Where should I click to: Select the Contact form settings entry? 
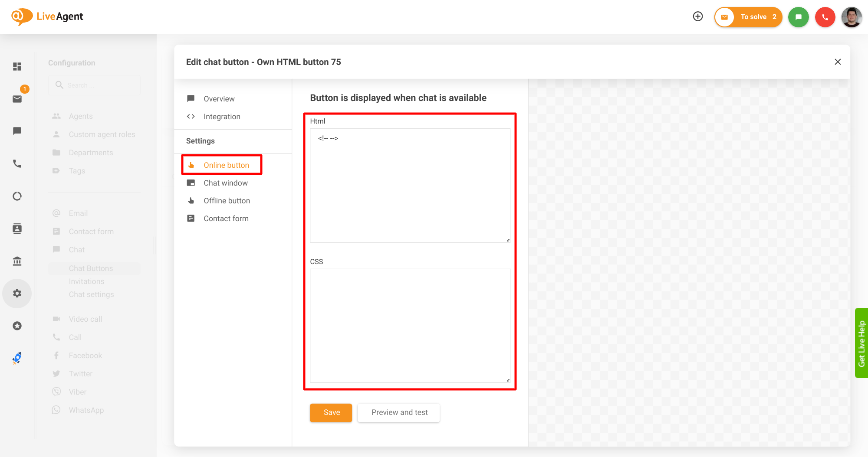coord(226,218)
